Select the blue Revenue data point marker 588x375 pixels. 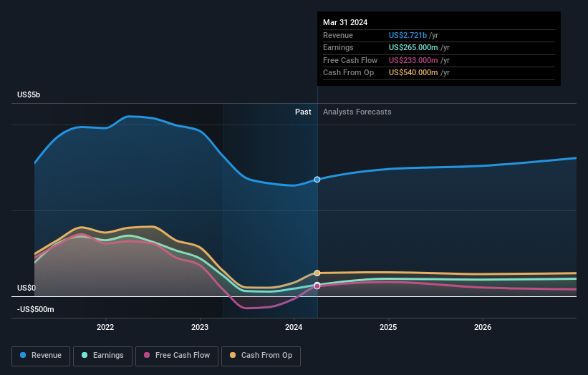point(317,180)
